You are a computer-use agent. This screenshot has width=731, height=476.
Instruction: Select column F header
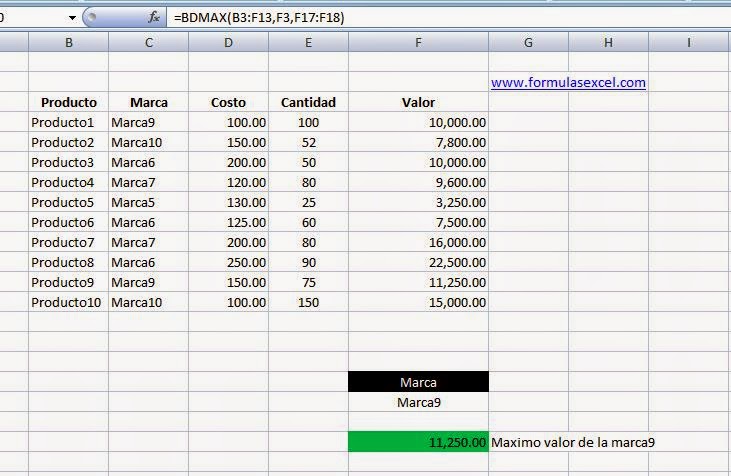tap(418, 42)
